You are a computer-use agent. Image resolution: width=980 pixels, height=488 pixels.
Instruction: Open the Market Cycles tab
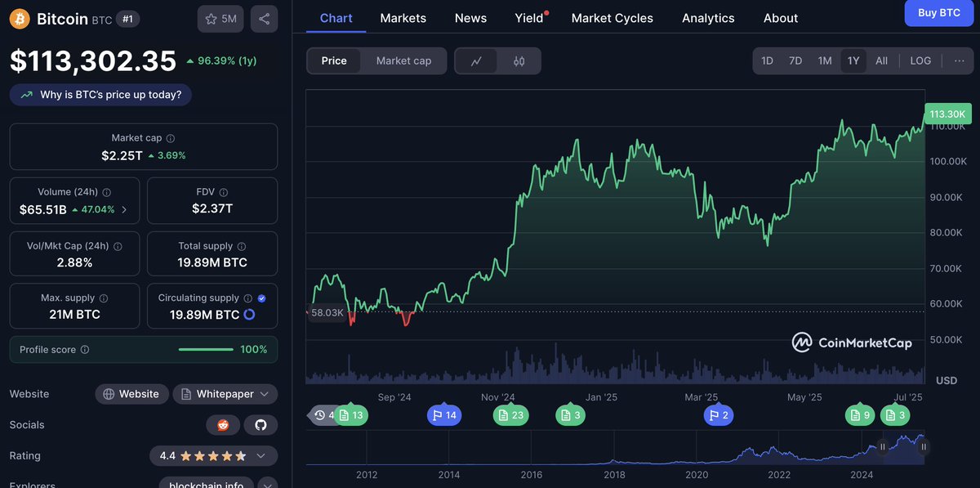tap(612, 18)
